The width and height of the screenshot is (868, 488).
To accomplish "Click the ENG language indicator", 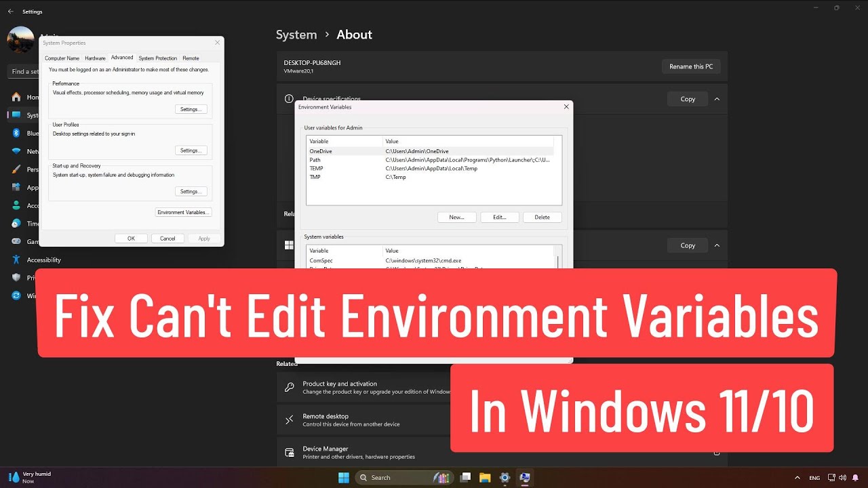I will coord(814,478).
